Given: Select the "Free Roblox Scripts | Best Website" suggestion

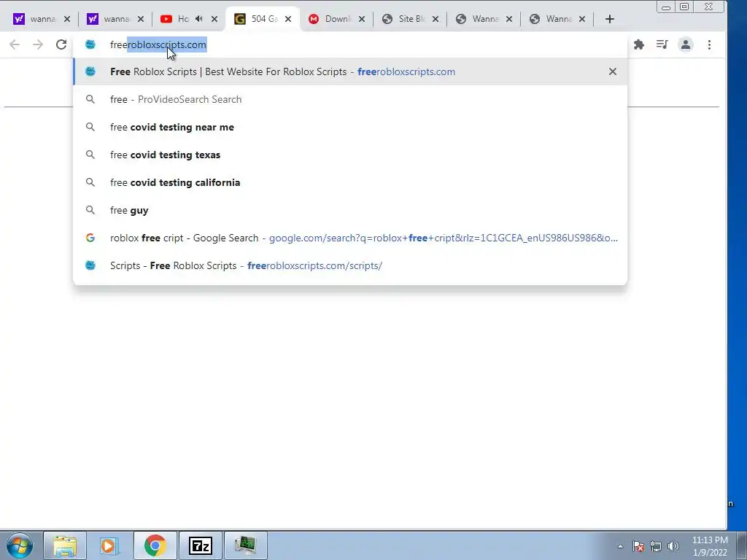Looking at the screenshot, I should click(350, 72).
